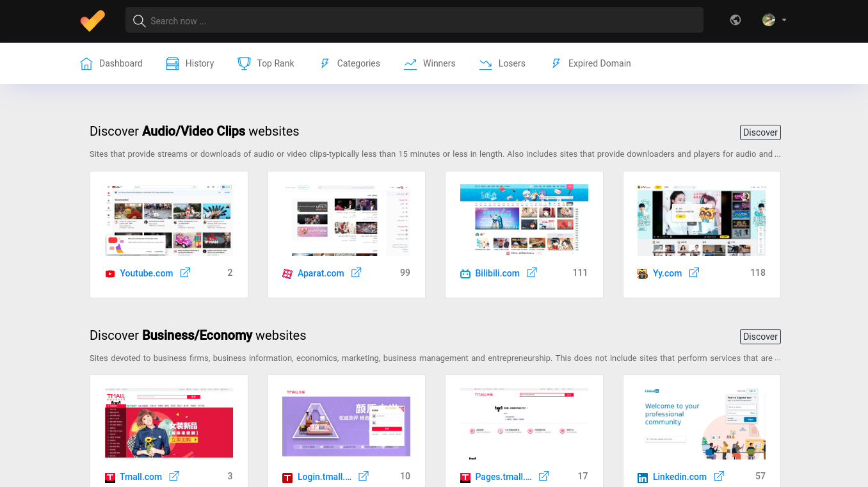Click the Categories lightning icon
This screenshot has width=868, height=487.
tap(325, 63)
